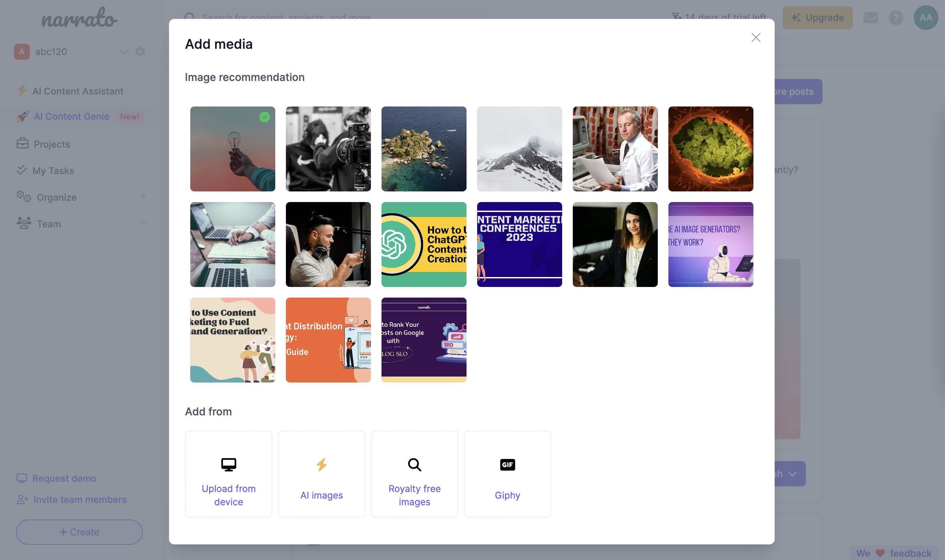Click the 14 days of trial left text
This screenshot has width=945, height=560.
725,17
